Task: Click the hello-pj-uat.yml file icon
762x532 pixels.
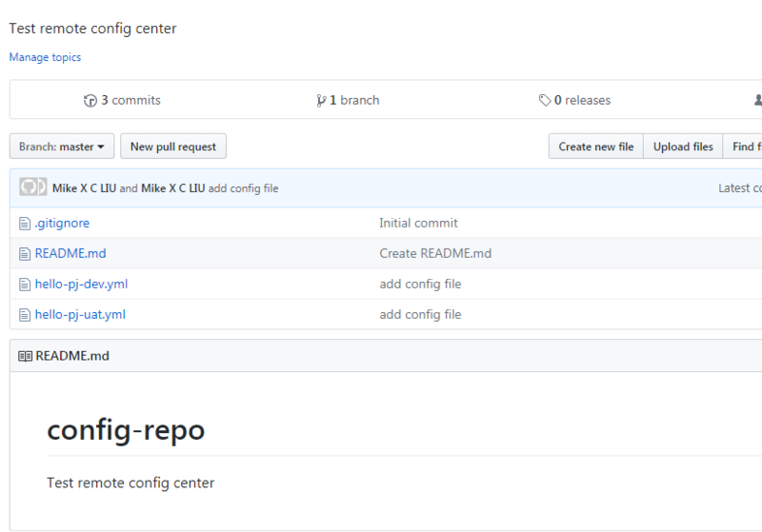Action: click(x=26, y=314)
